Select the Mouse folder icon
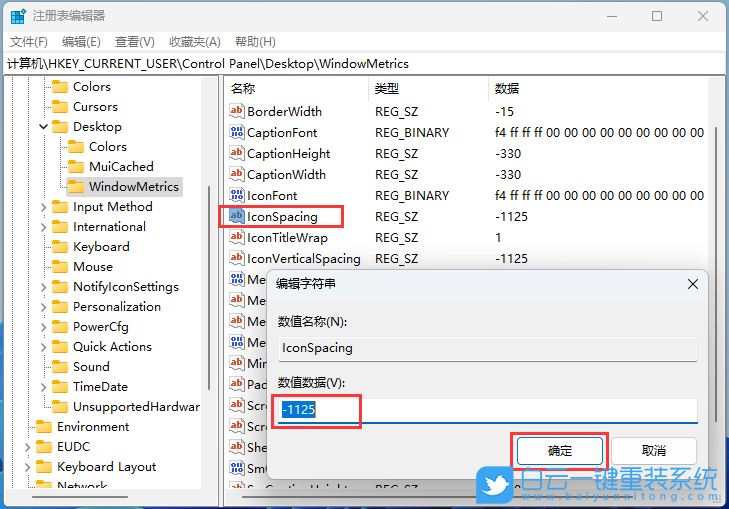Image resolution: width=729 pixels, height=509 pixels. coord(60,267)
